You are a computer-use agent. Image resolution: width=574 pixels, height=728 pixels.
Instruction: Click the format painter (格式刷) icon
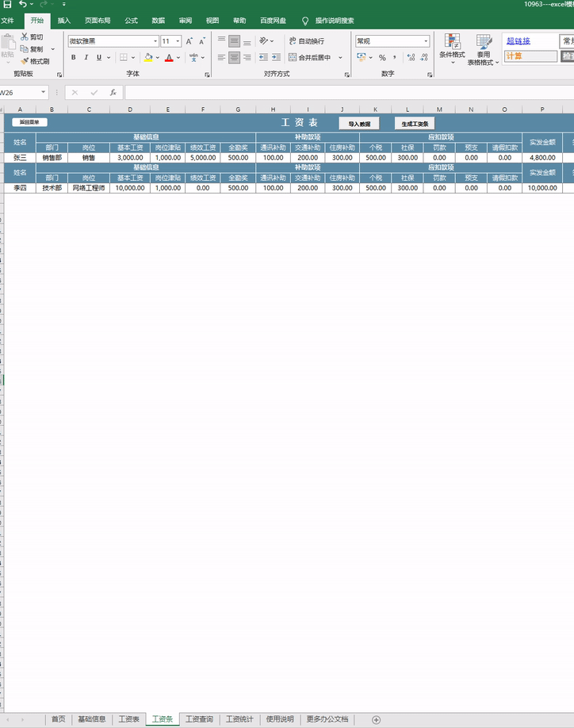click(x=25, y=61)
